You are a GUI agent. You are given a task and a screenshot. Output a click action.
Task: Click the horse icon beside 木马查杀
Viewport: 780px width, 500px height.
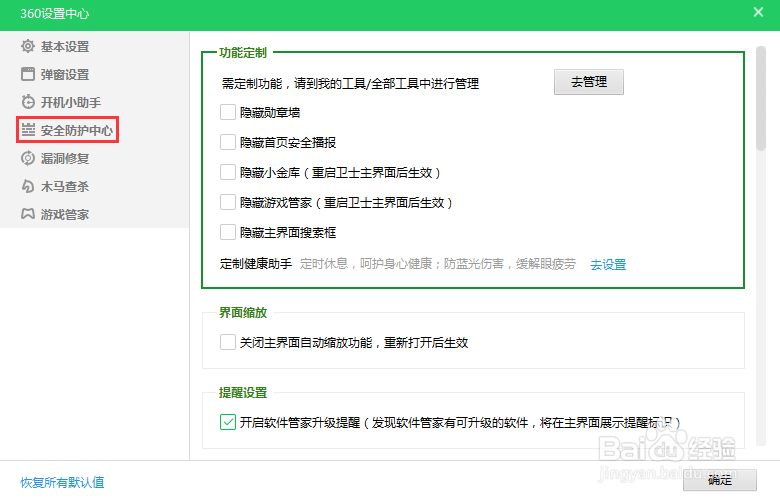click(x=28, y=186)
